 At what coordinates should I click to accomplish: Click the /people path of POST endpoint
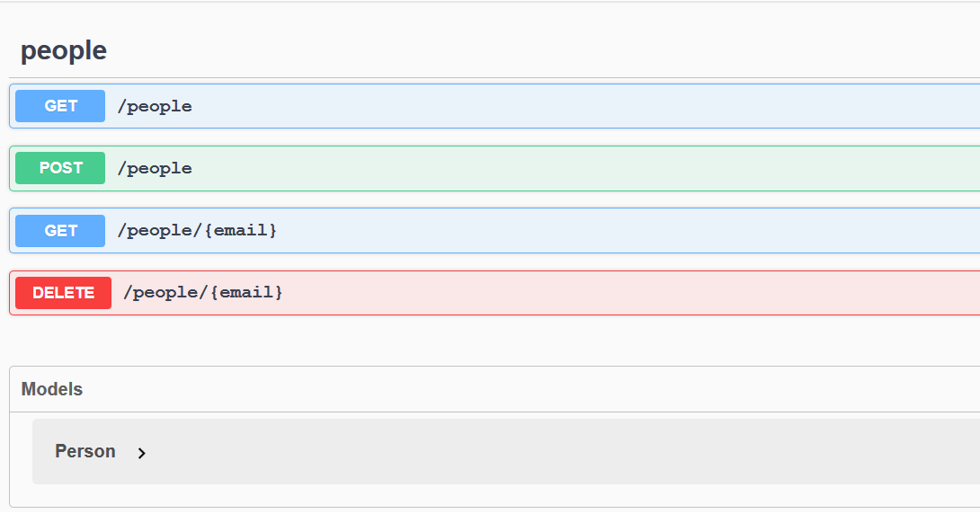pyautogui.click(x=155, y=168)
